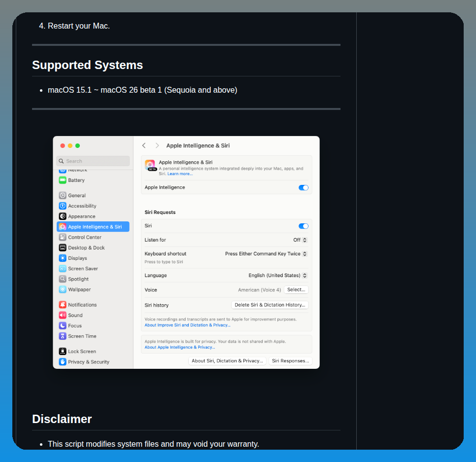
Task: Click the Wallpaper flower icon
Action: [63, 289]
